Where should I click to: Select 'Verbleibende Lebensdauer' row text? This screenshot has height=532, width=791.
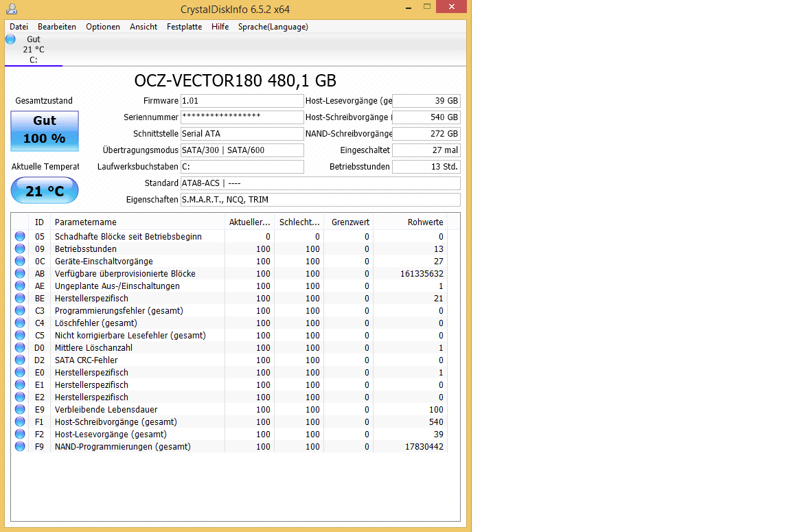point(106,409)
